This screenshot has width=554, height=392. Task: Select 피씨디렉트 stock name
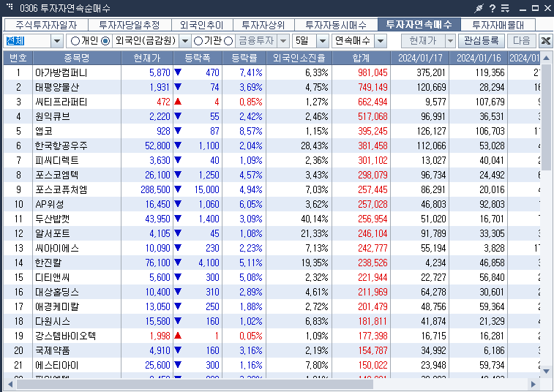(57, 160)
